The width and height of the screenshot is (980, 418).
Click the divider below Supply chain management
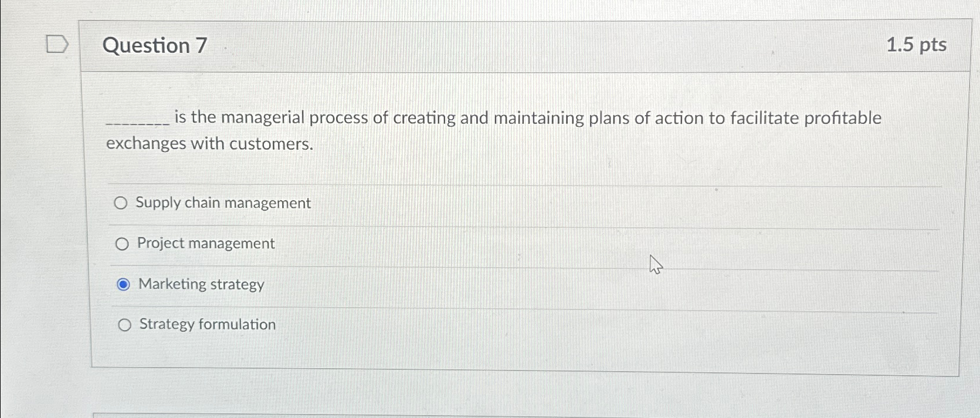[x=469, y=224]
